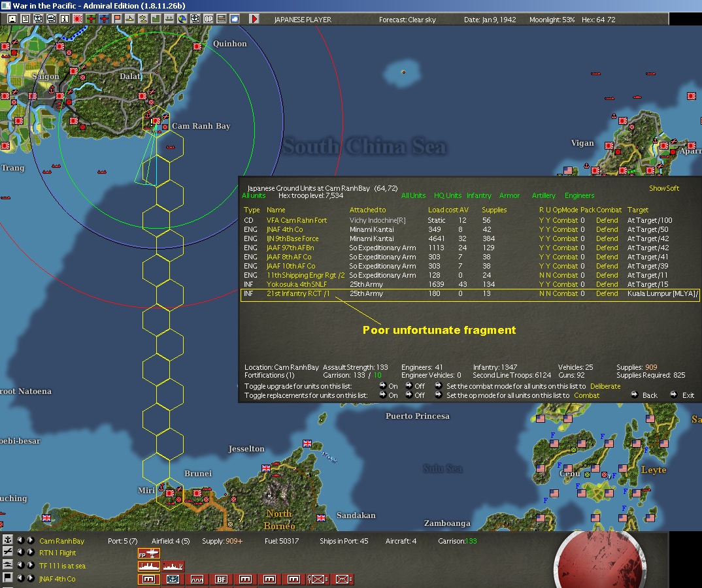Previous land unit arrow beside JNAF 4th Co
The width and height of the screenshot is (702, 588).
(21, 578)
